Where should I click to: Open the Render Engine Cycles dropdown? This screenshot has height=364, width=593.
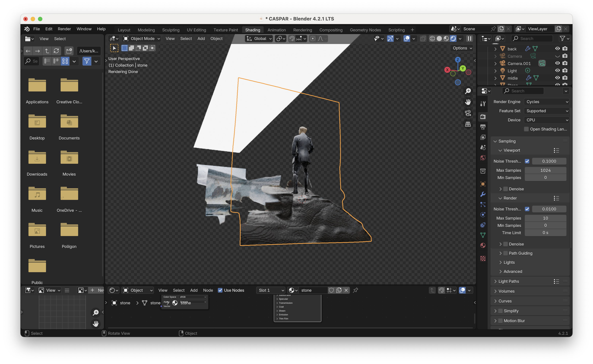[546, 102]
